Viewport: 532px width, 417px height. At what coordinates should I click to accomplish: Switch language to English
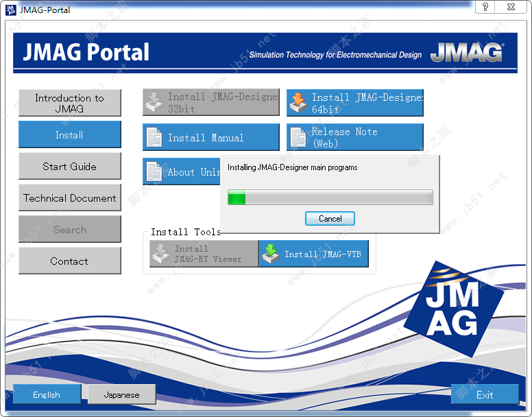click(x=47, y=394)
